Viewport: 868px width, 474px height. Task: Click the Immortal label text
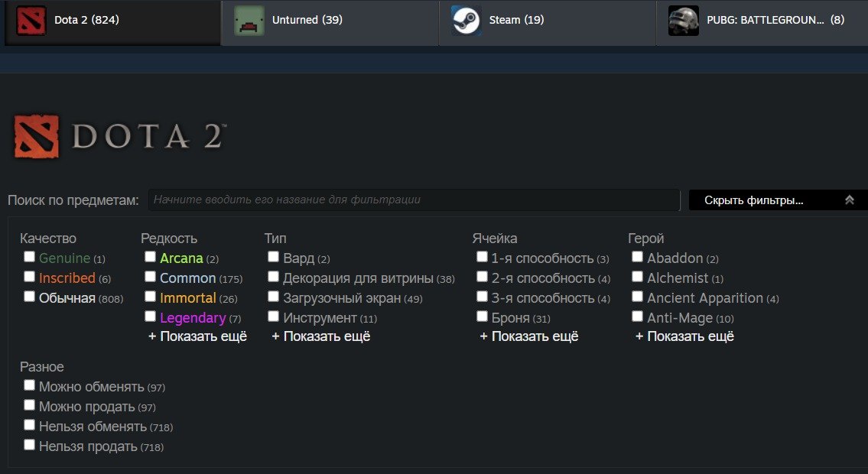point(187,298)
